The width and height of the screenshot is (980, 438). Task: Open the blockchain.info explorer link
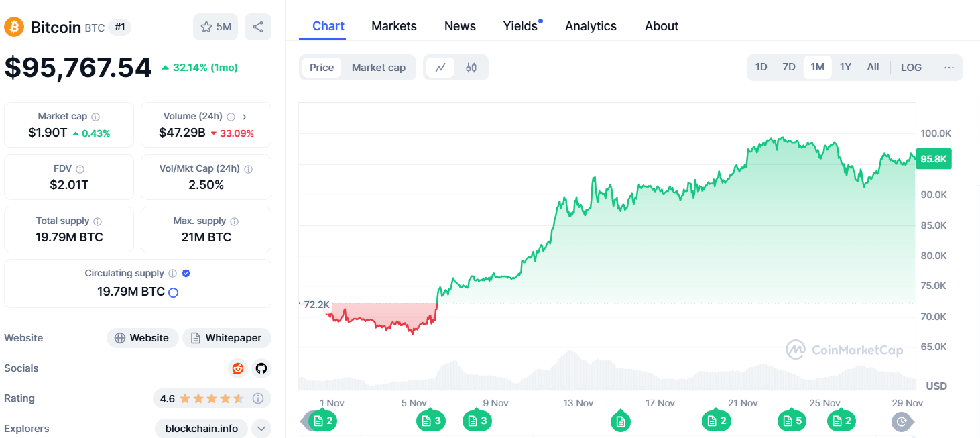pos(201,429)
